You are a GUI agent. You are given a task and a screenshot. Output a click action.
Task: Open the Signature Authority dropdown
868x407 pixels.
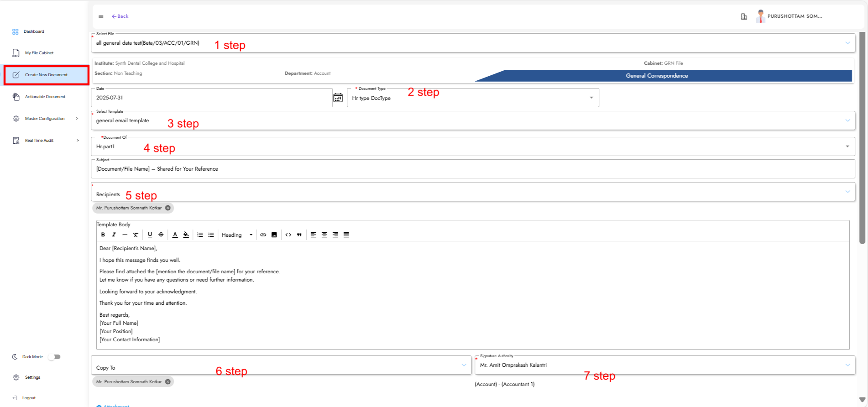[x=847, y=365]
